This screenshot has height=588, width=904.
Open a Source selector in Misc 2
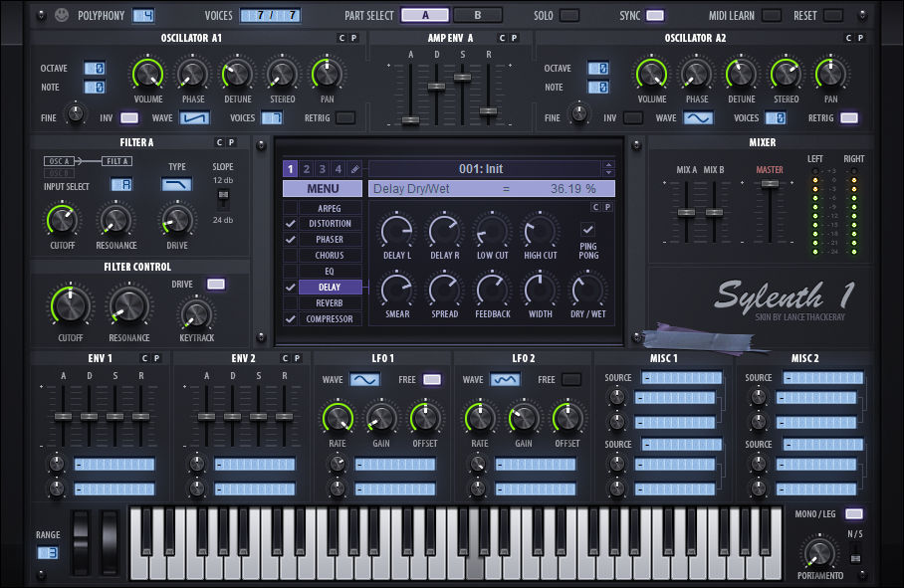(821, 379)
